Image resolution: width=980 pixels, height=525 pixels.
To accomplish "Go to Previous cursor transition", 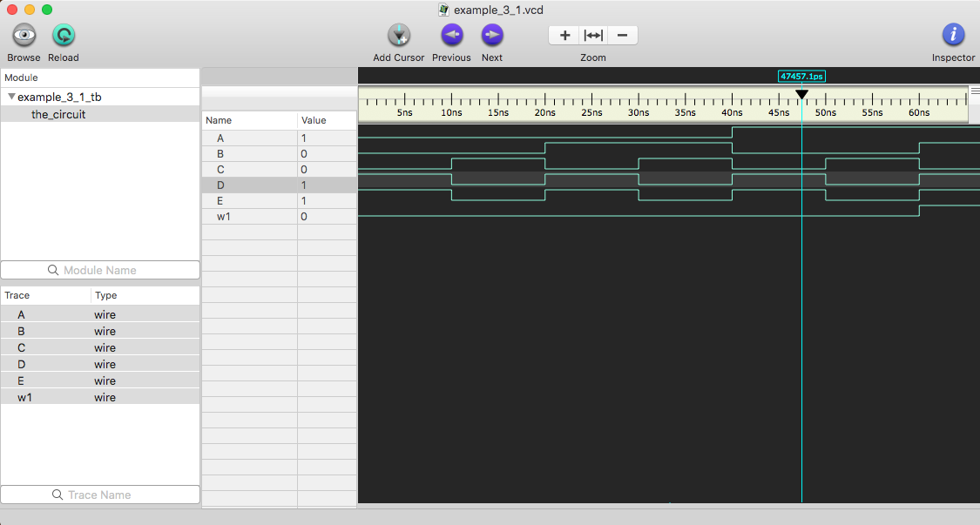I will [x=452, y=35].
